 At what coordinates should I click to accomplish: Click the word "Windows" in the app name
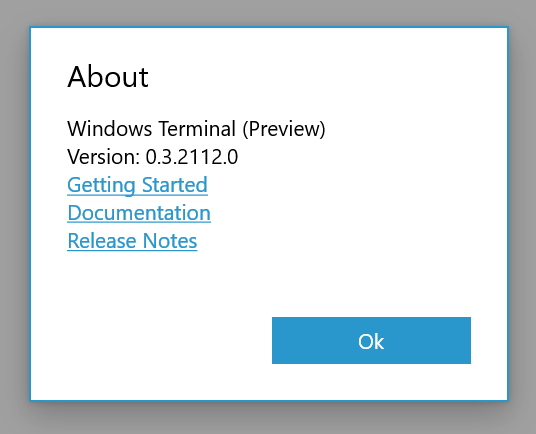point(109,129)
